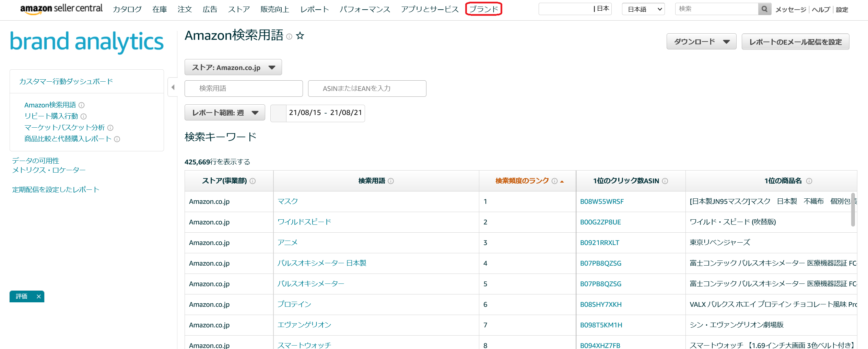Open the calendar icon of date range

click(x=278, y=113)
